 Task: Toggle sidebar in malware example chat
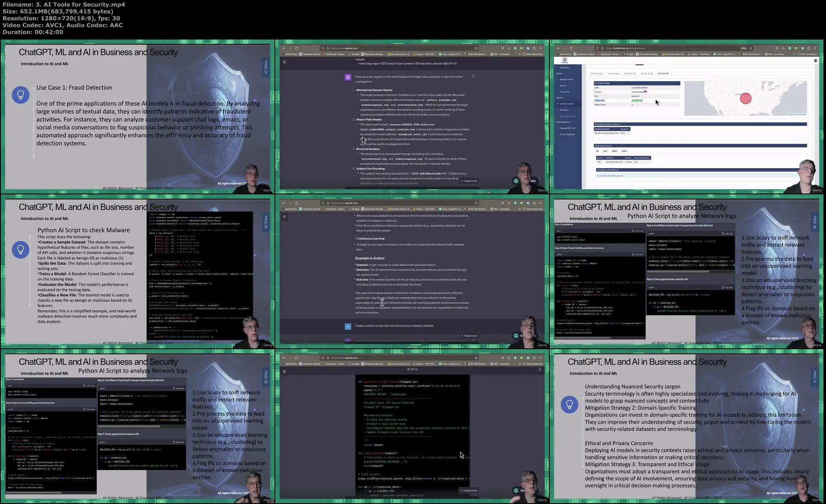coord(284,217)
